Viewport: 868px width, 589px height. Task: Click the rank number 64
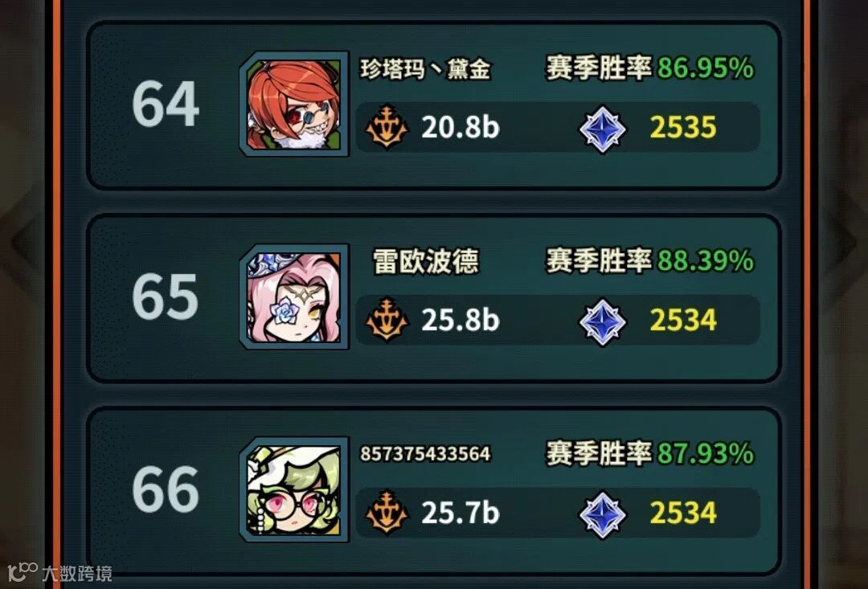pos(166,104)
